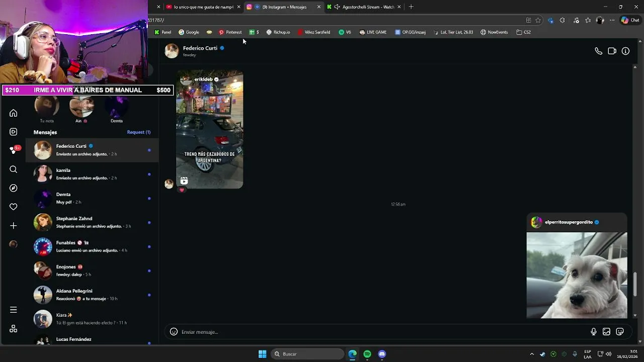
Task: Open the Vélez Sarsfield bookmark
Action: (x=313, y=32)
